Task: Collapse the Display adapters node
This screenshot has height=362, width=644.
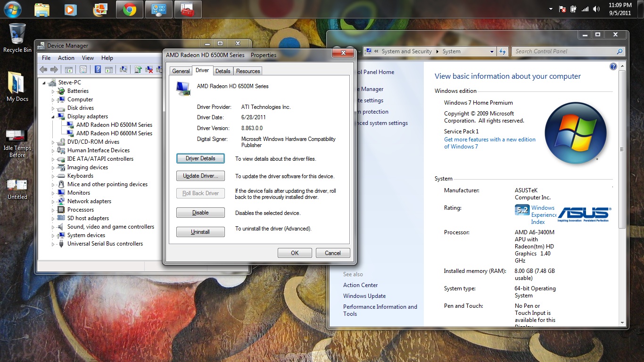Action: pyautogui.click(x=53, y=116)
